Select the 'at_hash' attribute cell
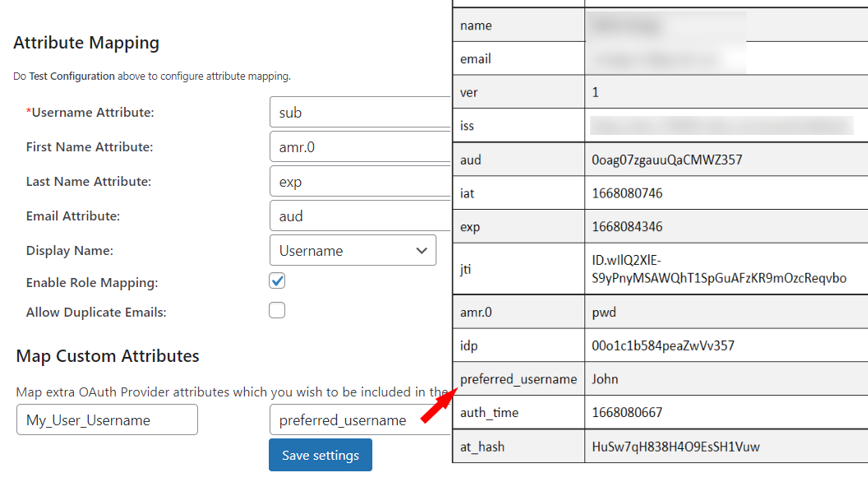The width and height of the screenshot is (868, 482). pos(519,446)
